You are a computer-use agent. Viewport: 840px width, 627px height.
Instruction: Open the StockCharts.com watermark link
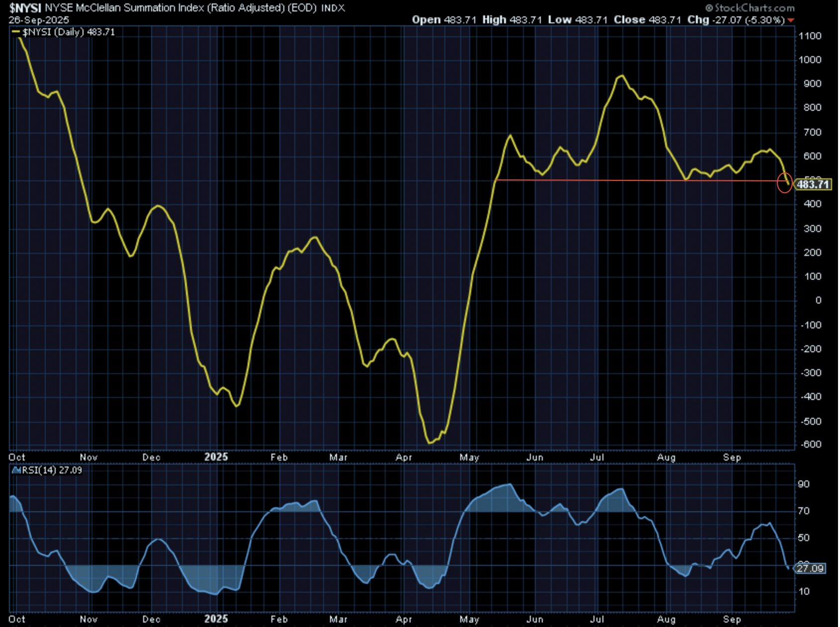pos(754,8)
